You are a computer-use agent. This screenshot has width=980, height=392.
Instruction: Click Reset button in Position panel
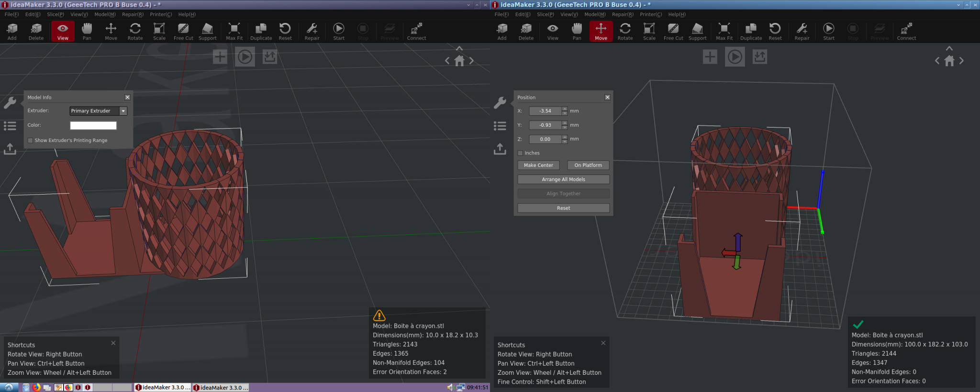pyautogui.click(x=563, y=208)
